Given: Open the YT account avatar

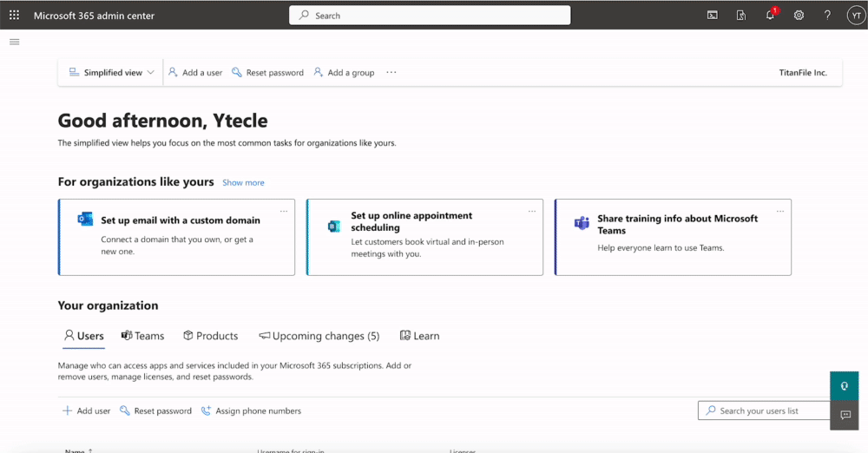Looking at the screenshot, I should coord(857,16).
